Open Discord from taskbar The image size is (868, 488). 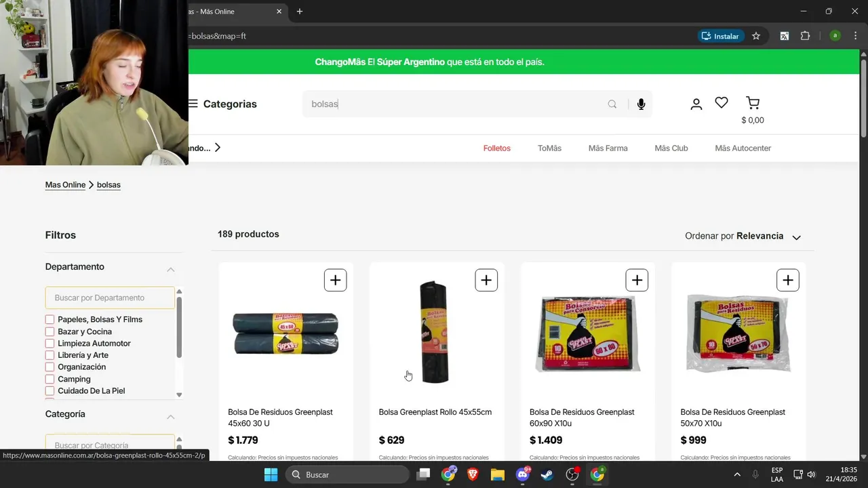point(523,474)
